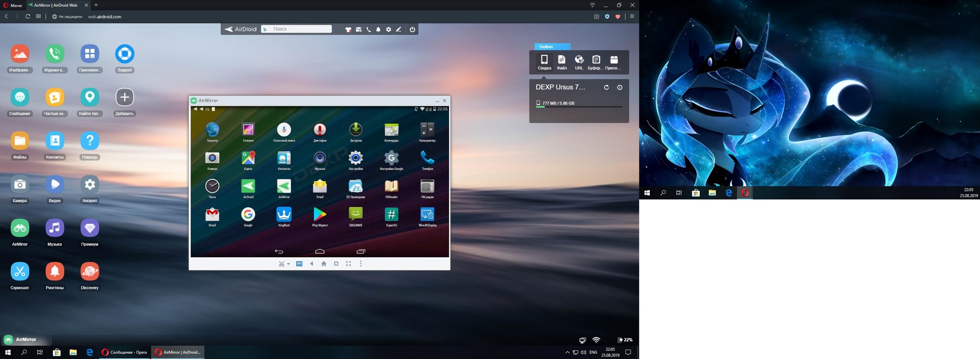Select the URL tab in Toolbox
This screenshot has width=980, height=359.
tap(579, 62)
